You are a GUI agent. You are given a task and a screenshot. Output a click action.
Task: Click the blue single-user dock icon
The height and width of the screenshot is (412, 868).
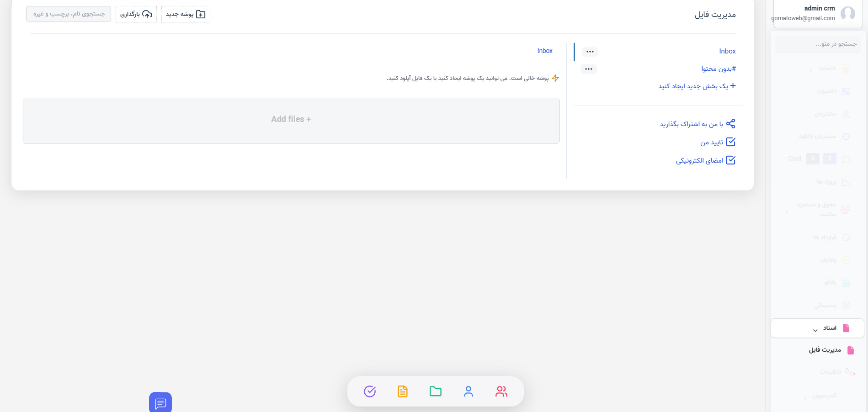tap(469, 391)
